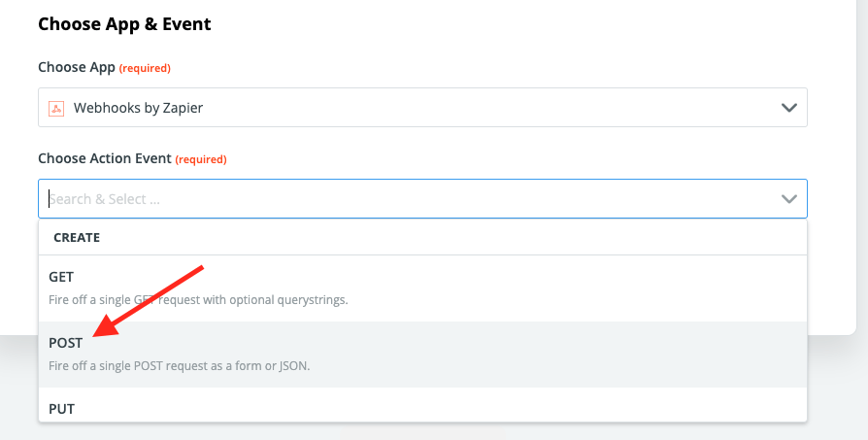The height and width of the screenshot is (440, 868).
Task: Click the text cursor in the search box
Action: 50,199
